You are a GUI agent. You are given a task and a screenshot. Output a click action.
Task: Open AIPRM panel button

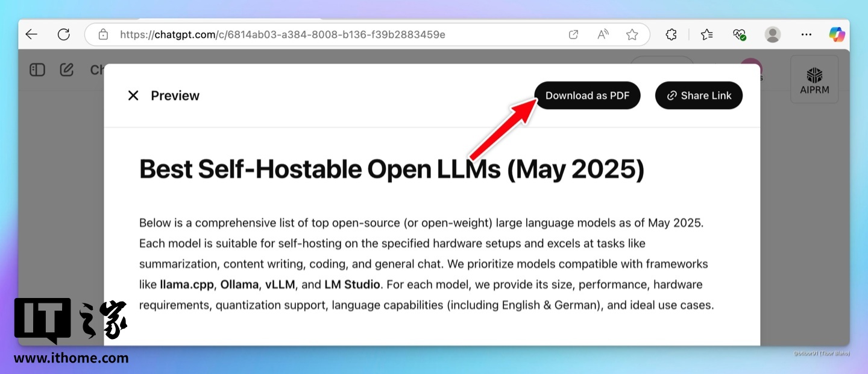[x=814, y=79]
